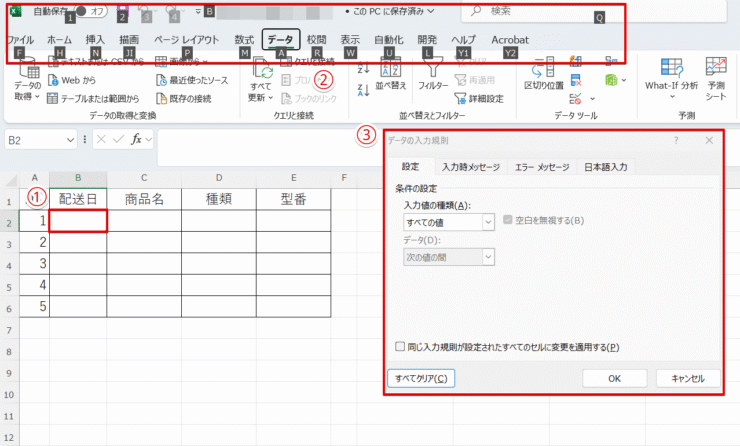The height and width of the screenshot is (446, 740).
Task: Click Data Validation icon in データ ツール
Action: [x=575, y=99]
